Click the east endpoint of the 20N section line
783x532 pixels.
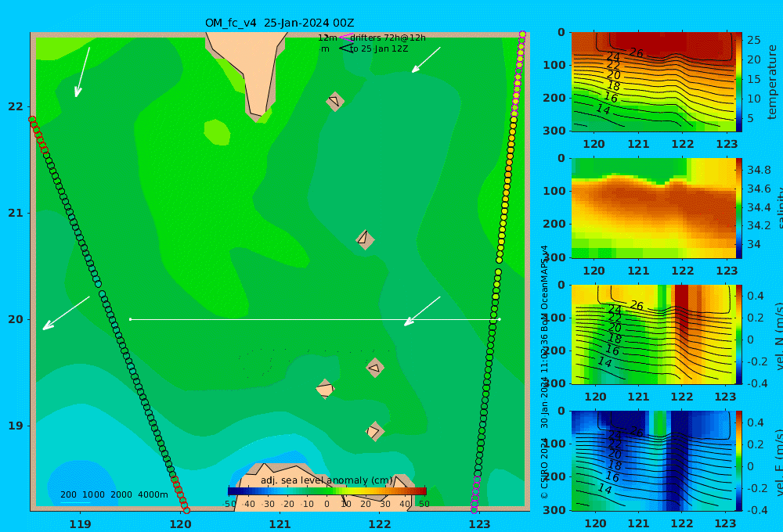pos(500,319)
